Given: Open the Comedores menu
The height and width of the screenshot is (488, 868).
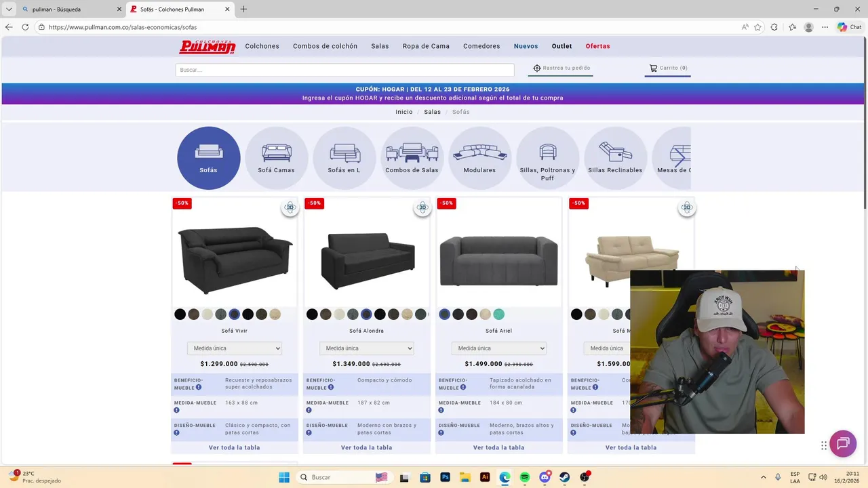Looking at the screenshot, I should click(x=481, y=46).
